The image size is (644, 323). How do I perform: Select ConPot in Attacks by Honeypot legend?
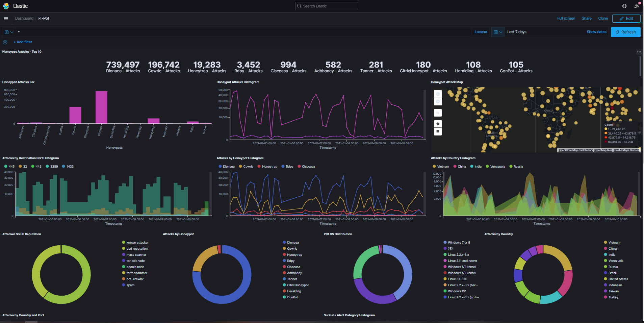(290, 297)
